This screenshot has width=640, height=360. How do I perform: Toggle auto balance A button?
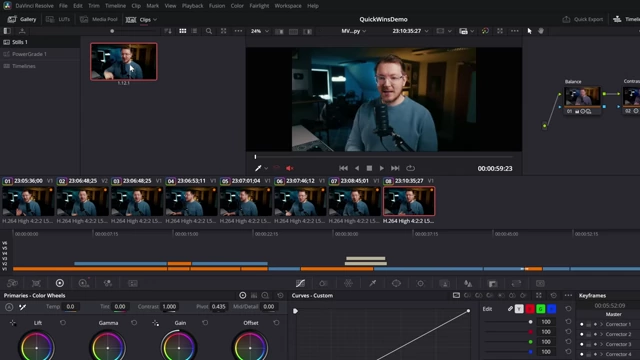pos(9,307)
